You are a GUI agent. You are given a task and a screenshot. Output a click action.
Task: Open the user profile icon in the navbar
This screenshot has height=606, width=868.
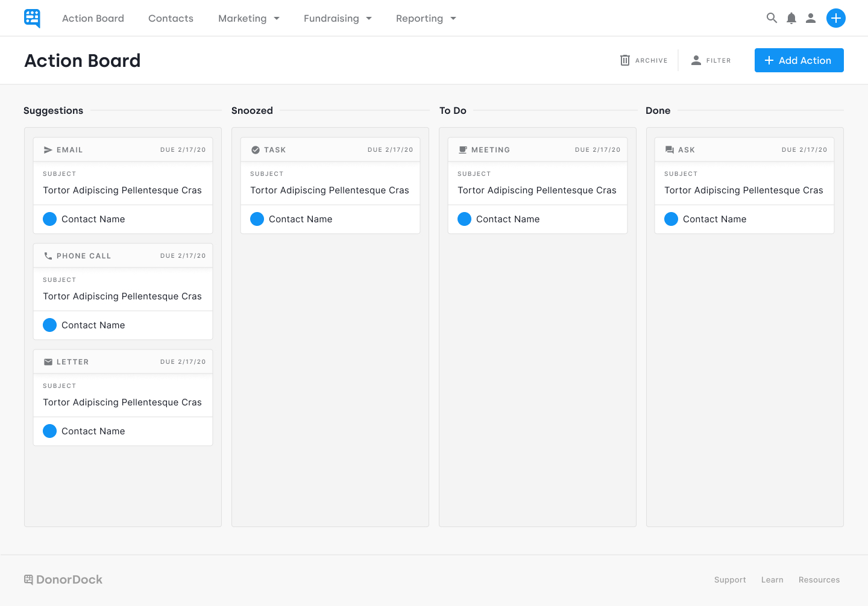pos(811,18)
